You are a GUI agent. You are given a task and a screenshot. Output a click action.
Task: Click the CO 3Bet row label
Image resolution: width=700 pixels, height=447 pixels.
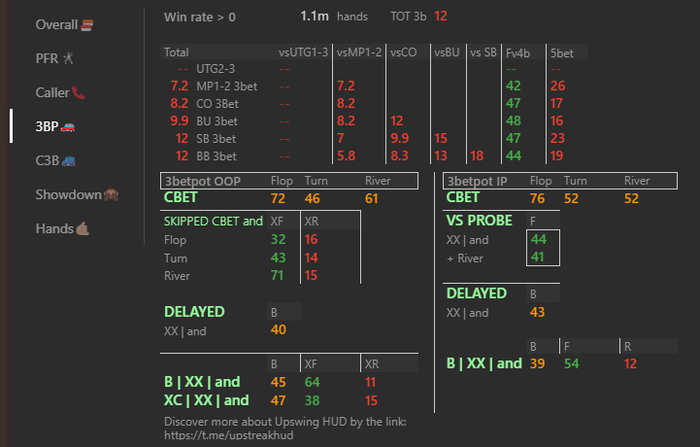coord(217,104)
